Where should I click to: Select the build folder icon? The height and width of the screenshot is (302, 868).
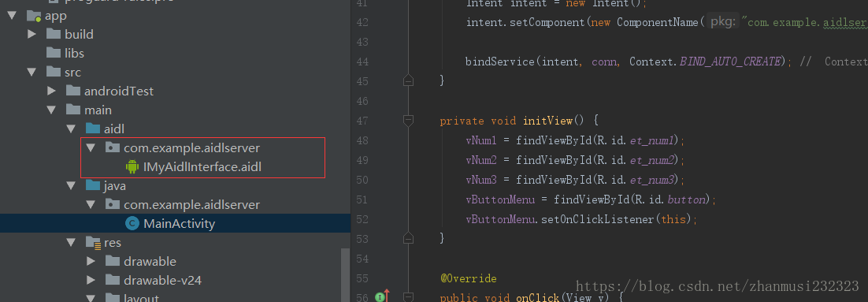pyautogui.click(x=54, y=35)
